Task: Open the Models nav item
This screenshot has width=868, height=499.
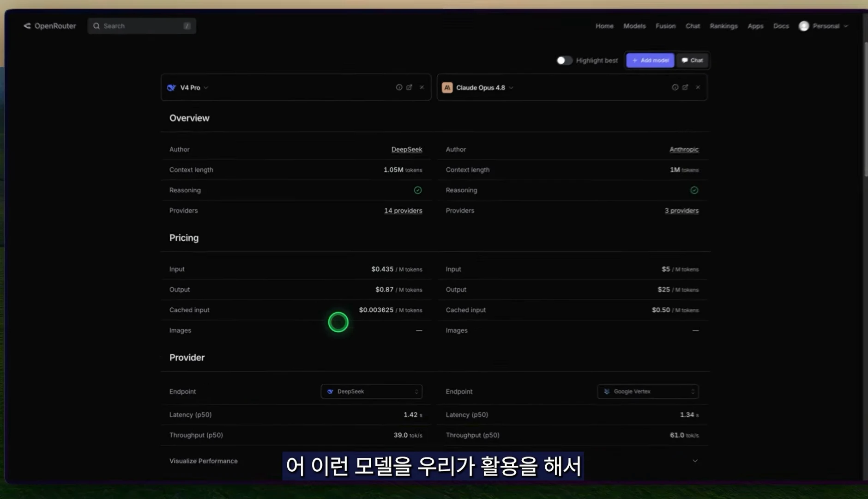Action: coord(634,26)
